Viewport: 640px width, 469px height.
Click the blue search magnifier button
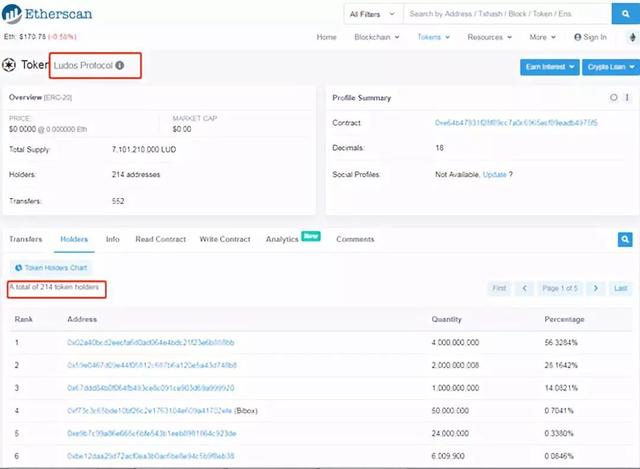(625, 14)
